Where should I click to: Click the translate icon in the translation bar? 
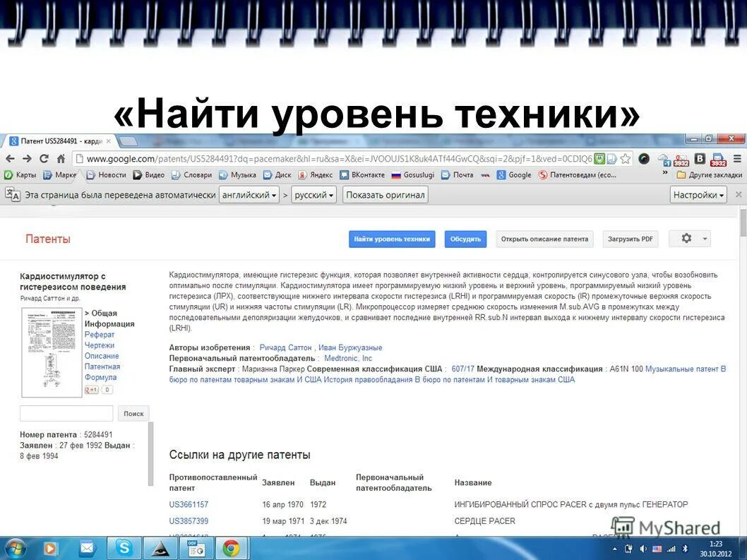point(12,195)
